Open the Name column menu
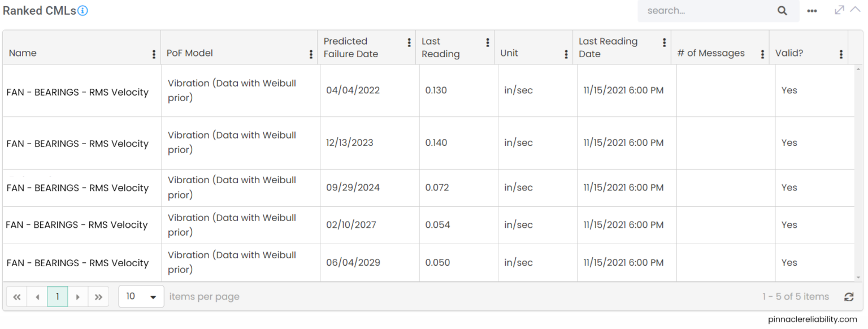 [154, 54]
